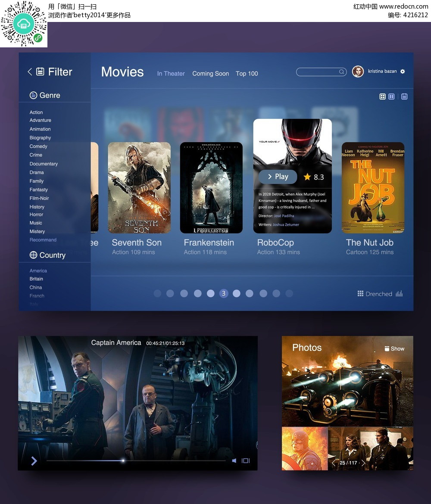Open Captain America shield photo thumbnail
This screenshot has height=504, width=431.
(305, 449)
